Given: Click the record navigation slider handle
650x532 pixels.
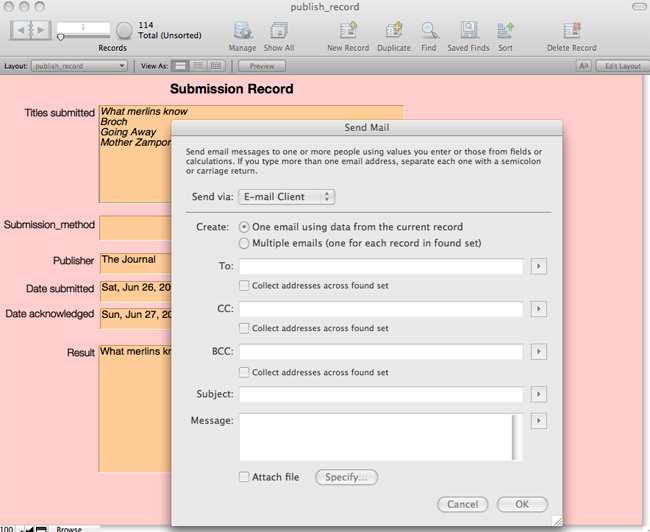Looking at the screenshot, I should (61, 37).
